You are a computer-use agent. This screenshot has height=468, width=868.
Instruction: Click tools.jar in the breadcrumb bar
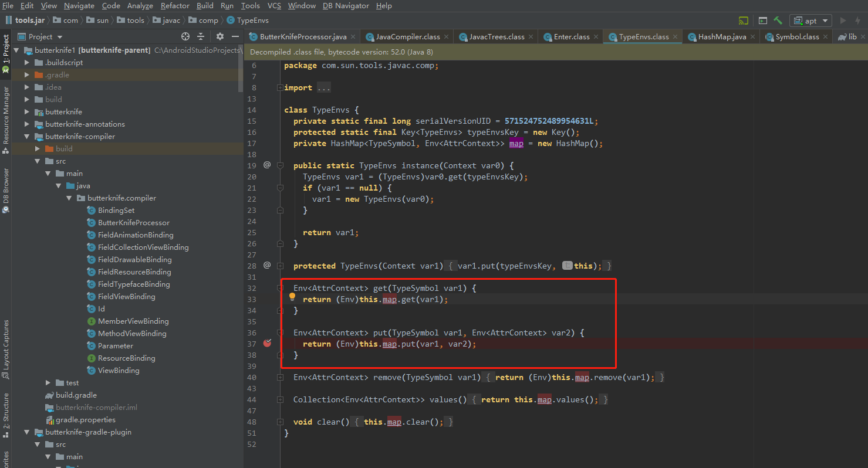pos(26,20)
